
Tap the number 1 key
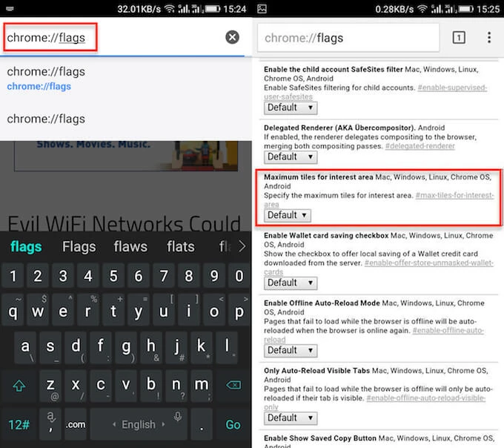pos(13,276)
